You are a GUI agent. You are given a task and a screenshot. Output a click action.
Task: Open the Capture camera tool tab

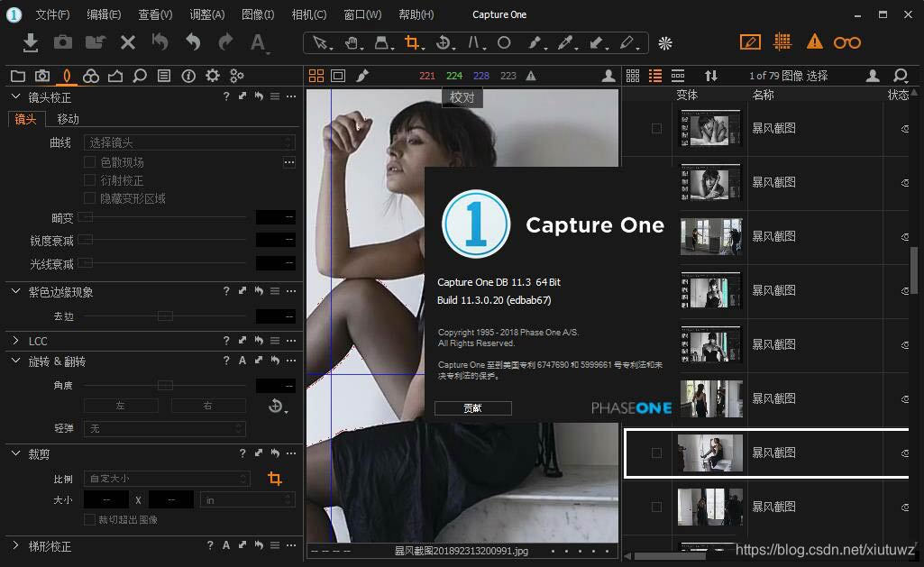(42, 76)
